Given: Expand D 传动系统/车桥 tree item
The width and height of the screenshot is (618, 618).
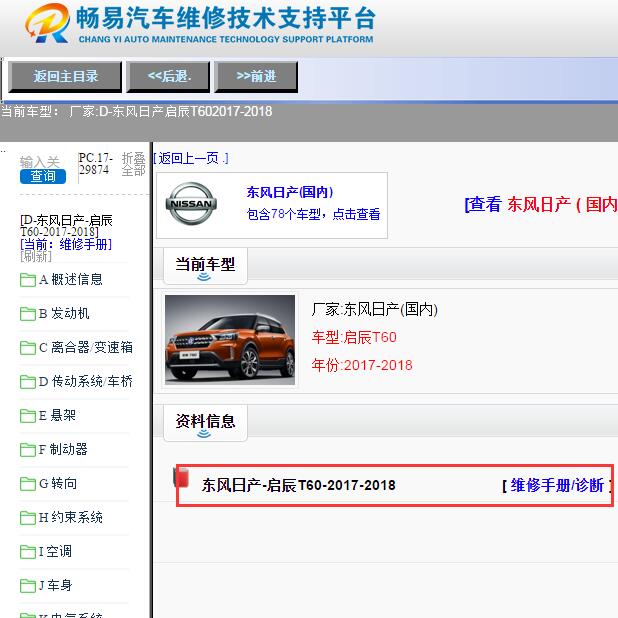Looking at the screenshot, I should pyautogui.click(x=86, y=381).
